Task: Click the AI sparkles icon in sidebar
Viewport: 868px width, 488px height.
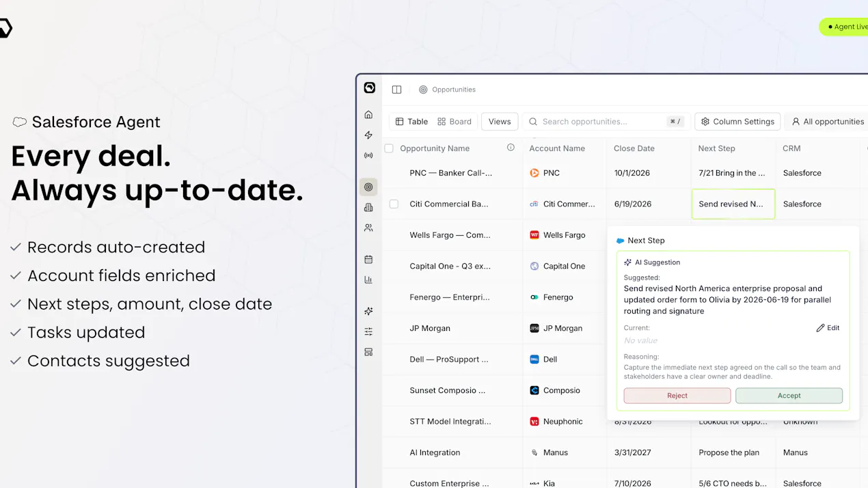Action: [368, 311]
